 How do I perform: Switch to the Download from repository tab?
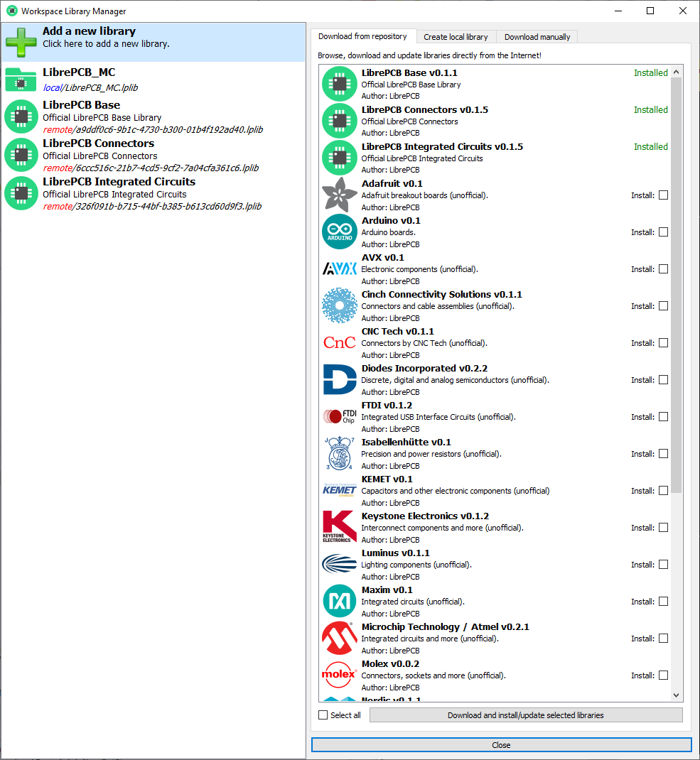tap(363, 36)
